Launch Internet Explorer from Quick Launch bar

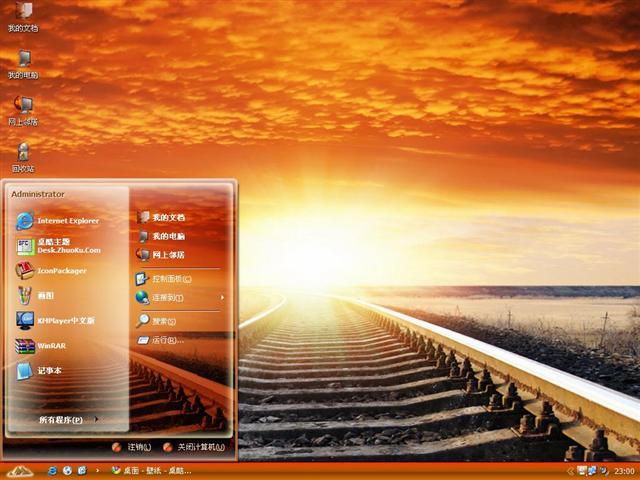(x=52, y=471)
